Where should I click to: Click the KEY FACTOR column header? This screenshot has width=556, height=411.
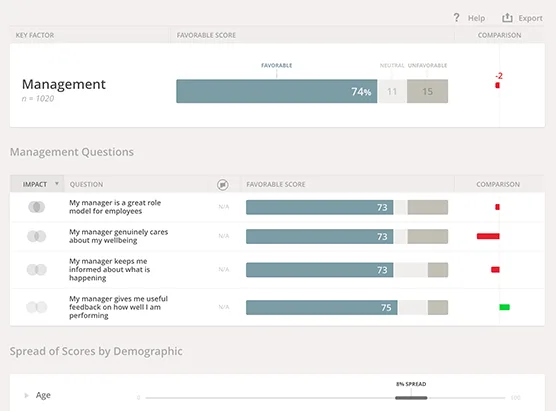point(35,35)
